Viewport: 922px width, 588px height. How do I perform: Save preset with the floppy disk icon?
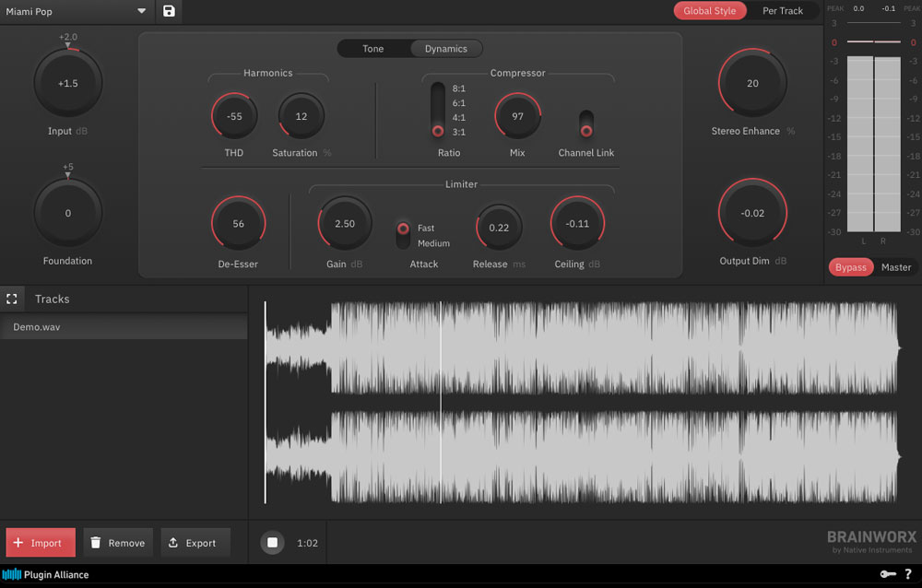point(169,11)
